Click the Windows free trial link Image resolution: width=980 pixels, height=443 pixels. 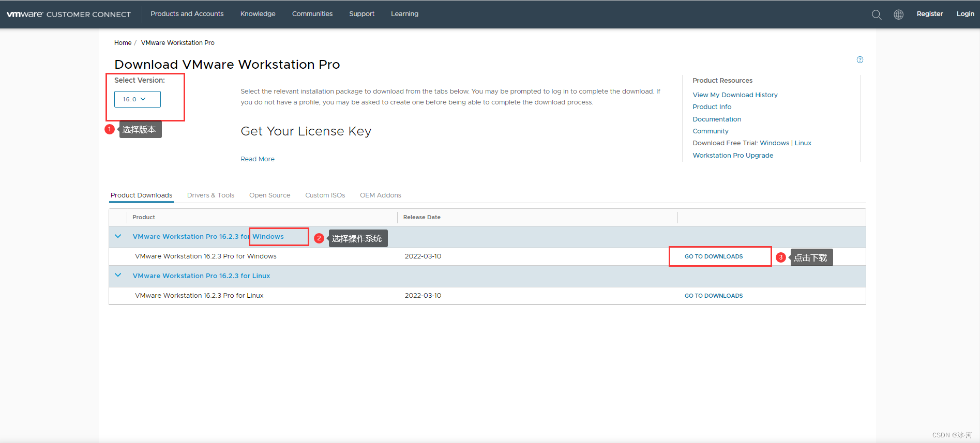775,143
